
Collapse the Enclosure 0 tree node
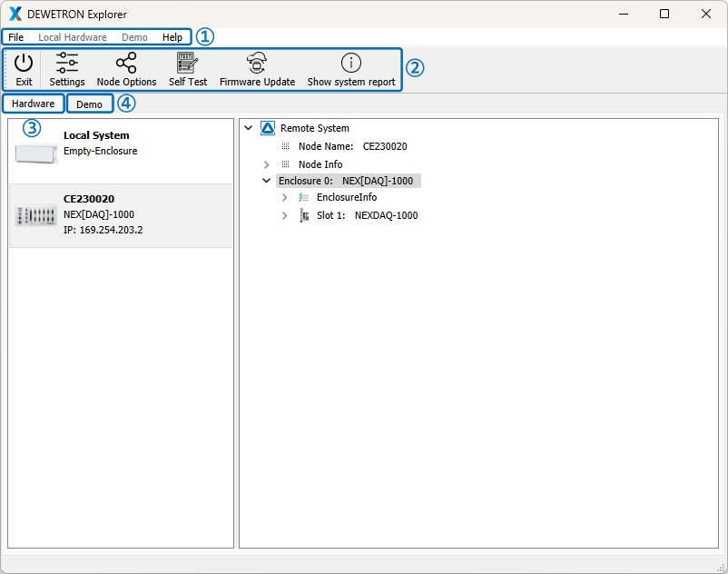click(x=267, y=181)
